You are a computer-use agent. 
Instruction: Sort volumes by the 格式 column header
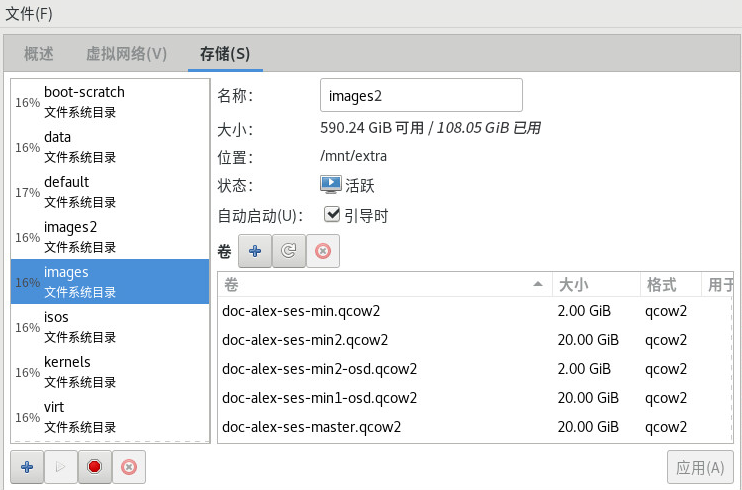[668, 284]
